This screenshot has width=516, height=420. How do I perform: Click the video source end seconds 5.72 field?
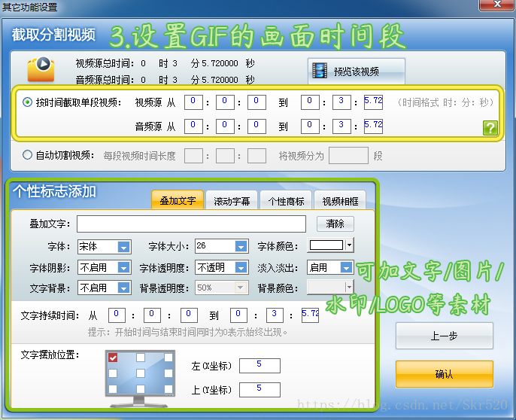click(373, 102)
